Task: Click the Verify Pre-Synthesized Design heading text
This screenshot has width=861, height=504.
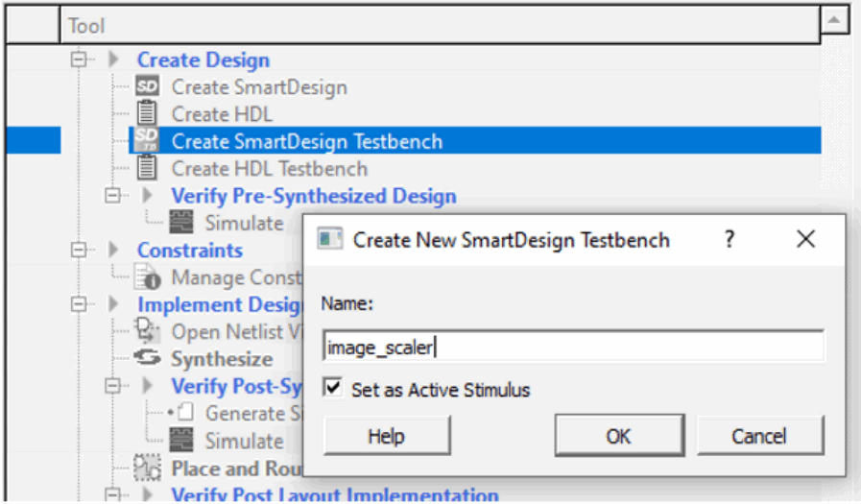Action: 314,196
